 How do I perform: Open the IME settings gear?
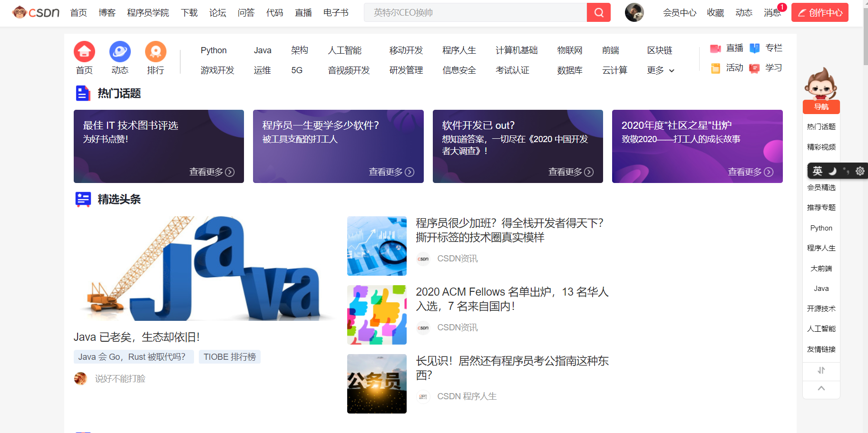tap(860, 171)
